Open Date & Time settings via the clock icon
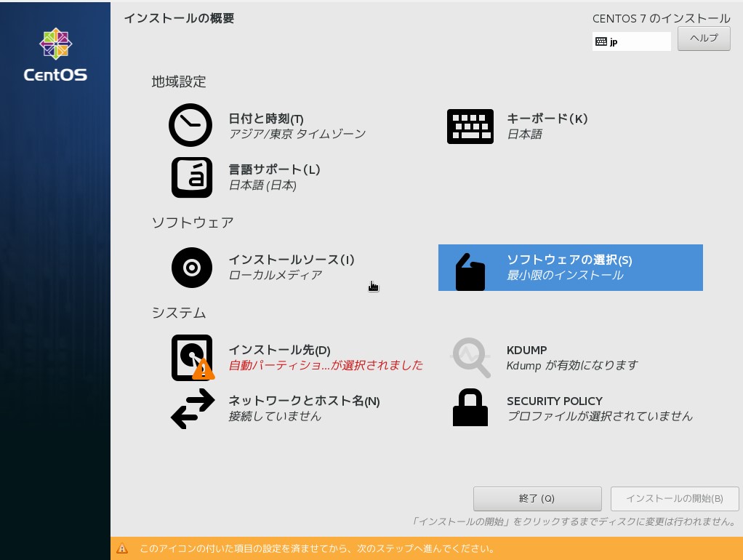This screenshot has height=560, width=743. (190, 124)
